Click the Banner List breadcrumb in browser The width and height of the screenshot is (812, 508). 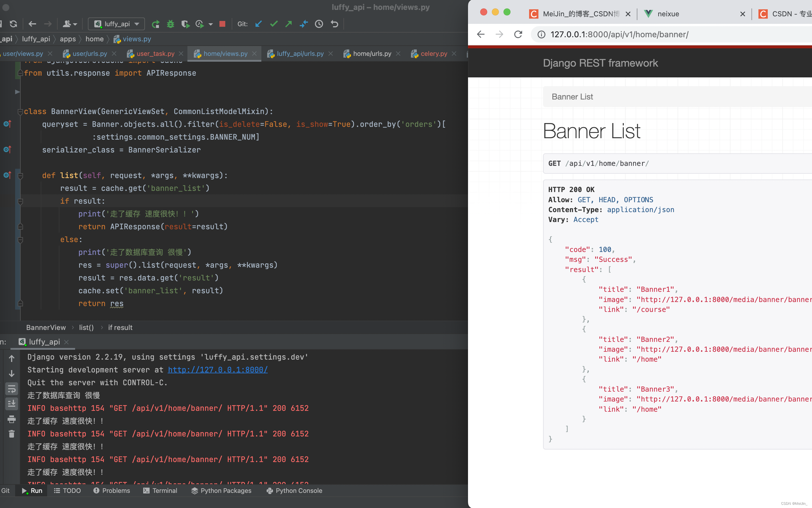[572, 97]
